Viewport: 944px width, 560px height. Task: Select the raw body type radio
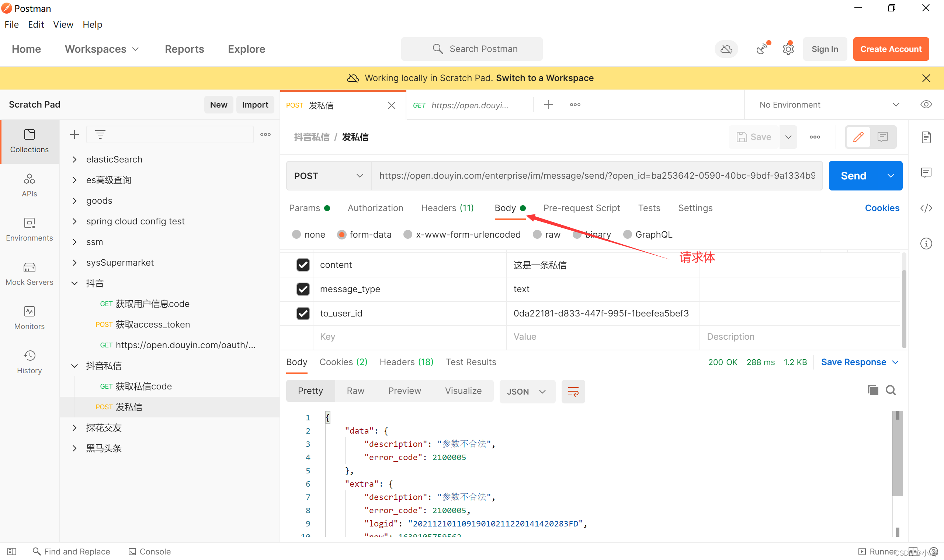[537, 235]
